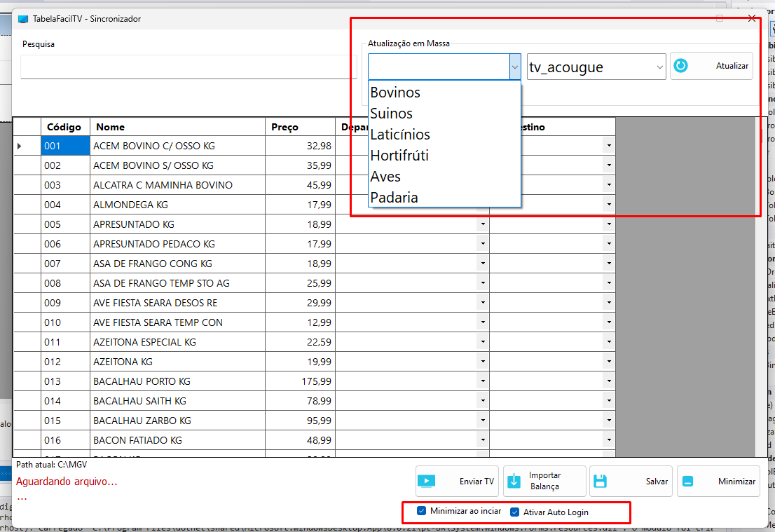Click the refresh icon on Atualizar button

[680, 66]
